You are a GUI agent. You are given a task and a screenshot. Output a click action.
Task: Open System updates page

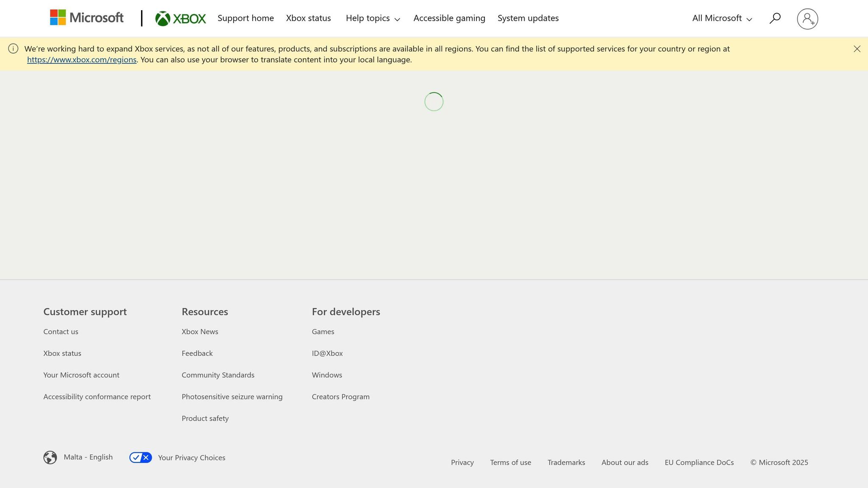[x=528, y=18]
